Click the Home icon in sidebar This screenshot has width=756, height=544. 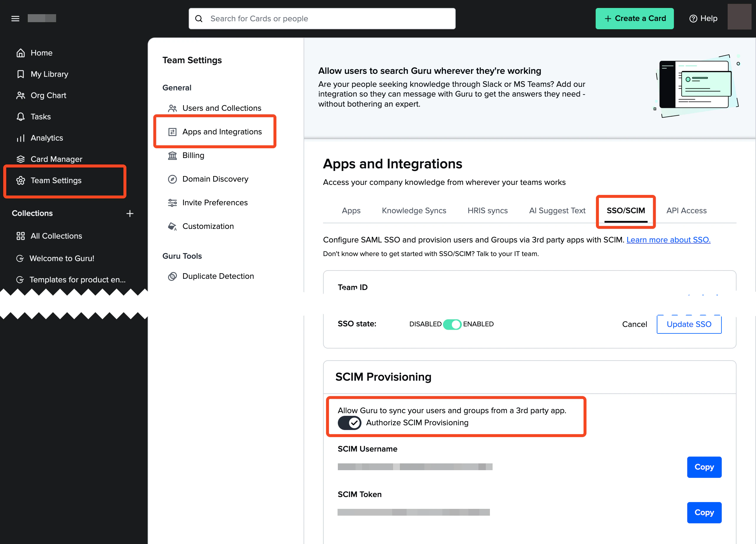coord(21,53)
